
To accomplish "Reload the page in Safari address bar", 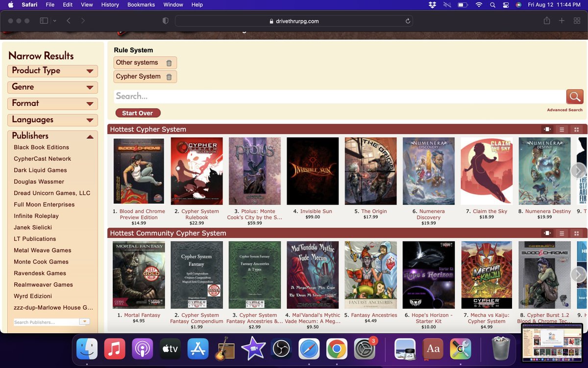I will coord(408,21).
